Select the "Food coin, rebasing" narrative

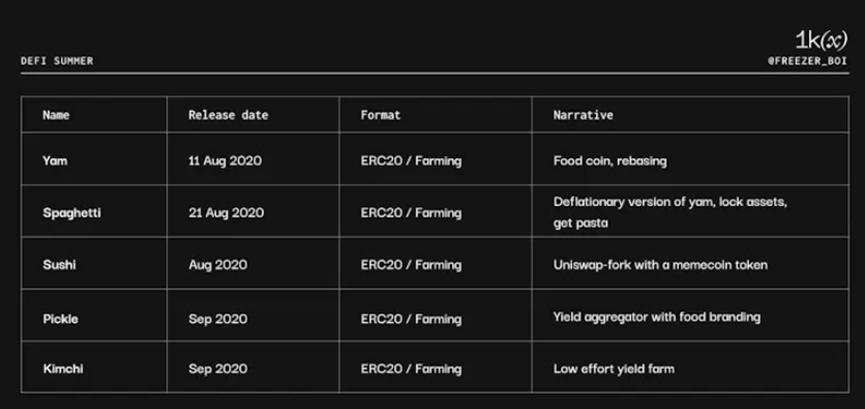tap(610, 161)
